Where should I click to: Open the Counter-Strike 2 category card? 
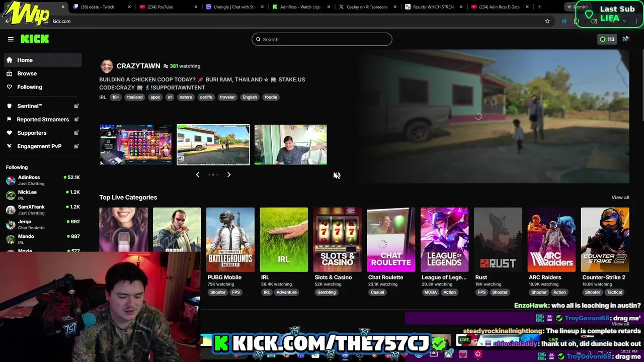605,240
